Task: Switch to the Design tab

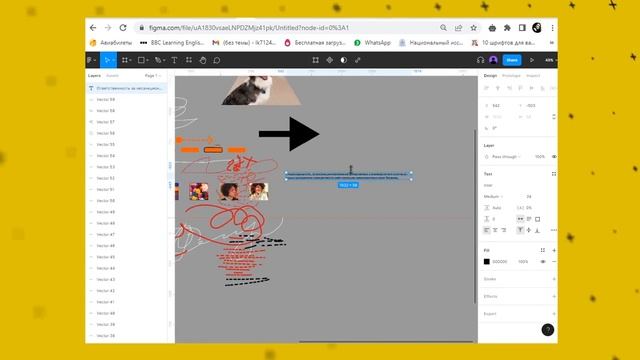Action: click(x=490, y=76)
